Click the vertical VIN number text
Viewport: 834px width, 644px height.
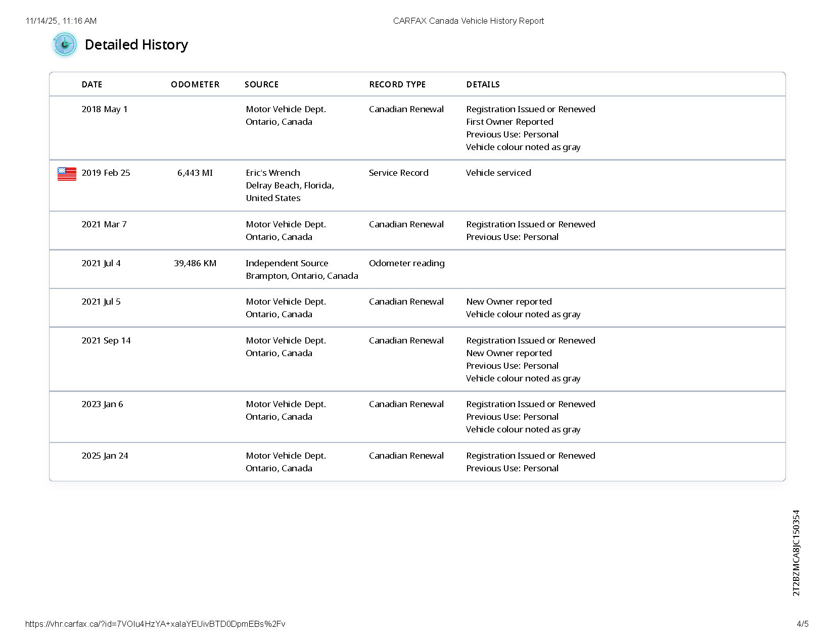pos(796,553)
